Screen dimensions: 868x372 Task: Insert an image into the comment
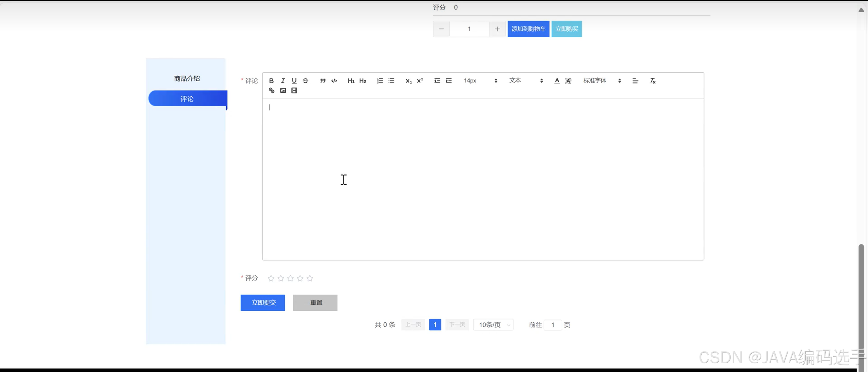pos(283,90)
